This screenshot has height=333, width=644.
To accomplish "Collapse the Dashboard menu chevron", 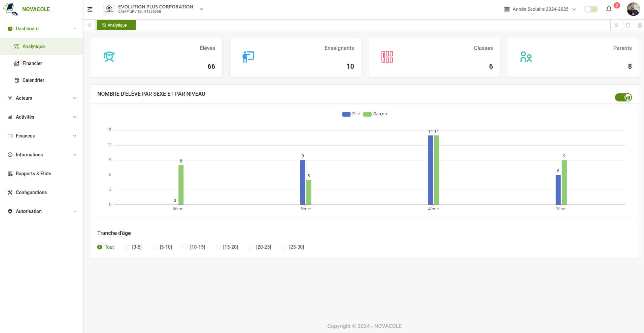I will [x=75, y=29].
